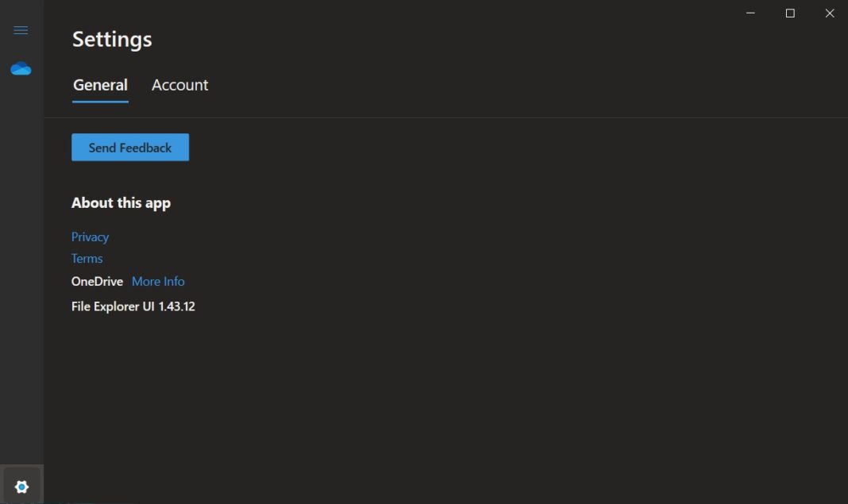Click the gear icon at bottom left

[21, 486]
